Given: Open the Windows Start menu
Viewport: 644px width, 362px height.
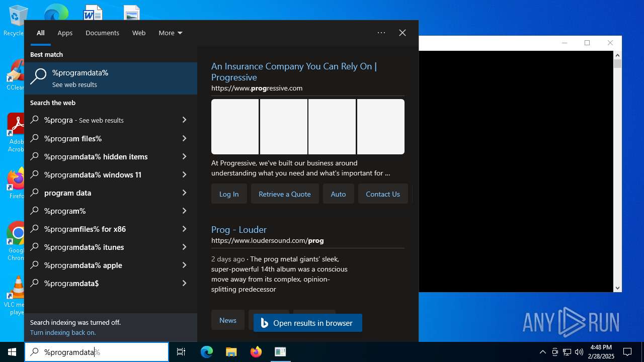Looking at the screenshot, I should pyautogui.click(x=12, y=352).
